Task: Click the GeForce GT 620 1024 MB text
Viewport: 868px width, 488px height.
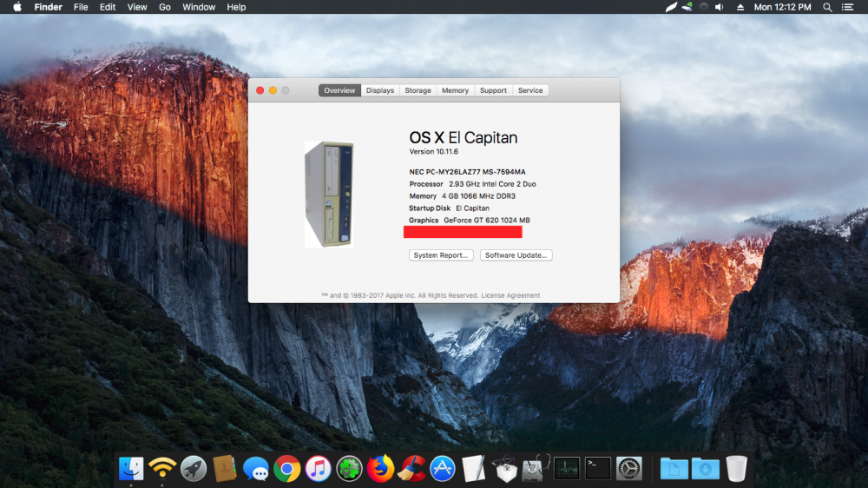Action: [x=487, y=221]
